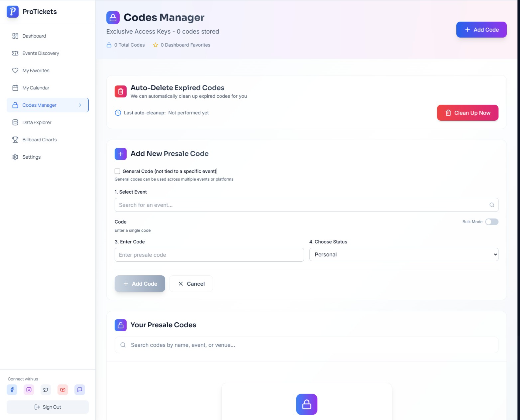
Task: Expand the Codes Manager chevron in sidebar
Action: pos(80,105)
